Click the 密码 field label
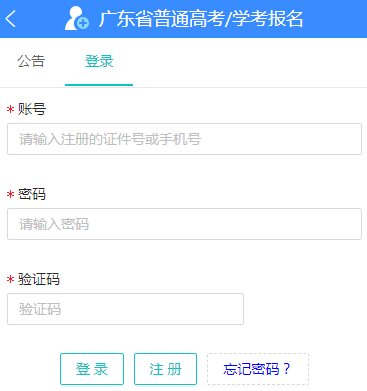 point(32,194)
